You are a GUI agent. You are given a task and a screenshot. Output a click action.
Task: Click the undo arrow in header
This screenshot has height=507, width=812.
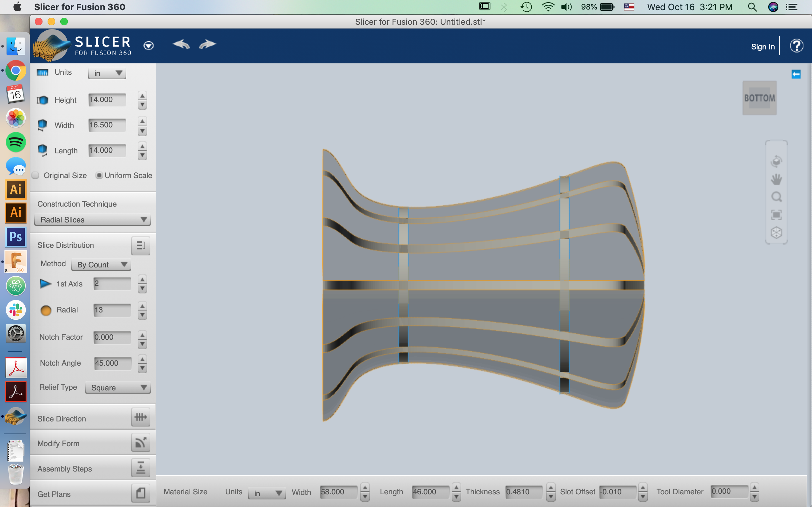pyautogui.click(x=181, y=45)
